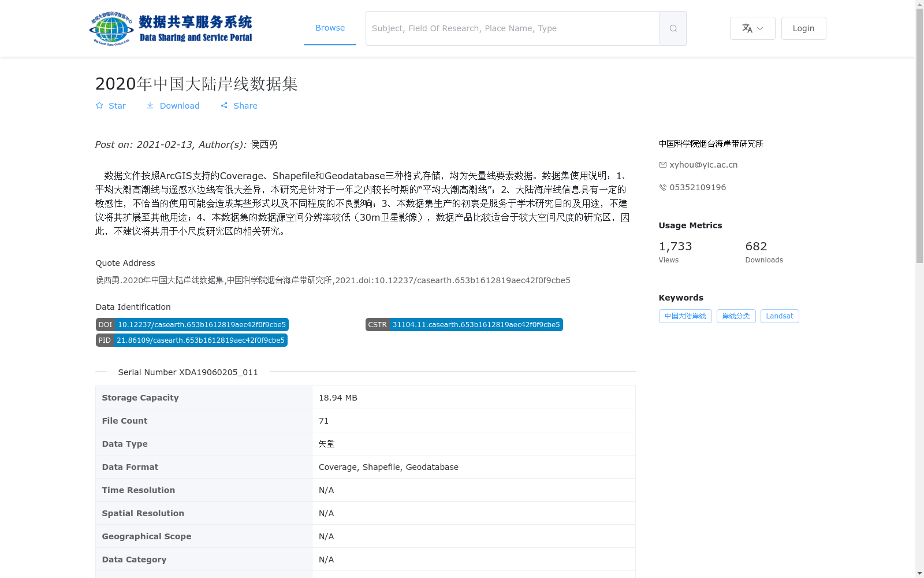Click the star icon beside Star
Screen dimensions: 924x578
pos(99,106)
